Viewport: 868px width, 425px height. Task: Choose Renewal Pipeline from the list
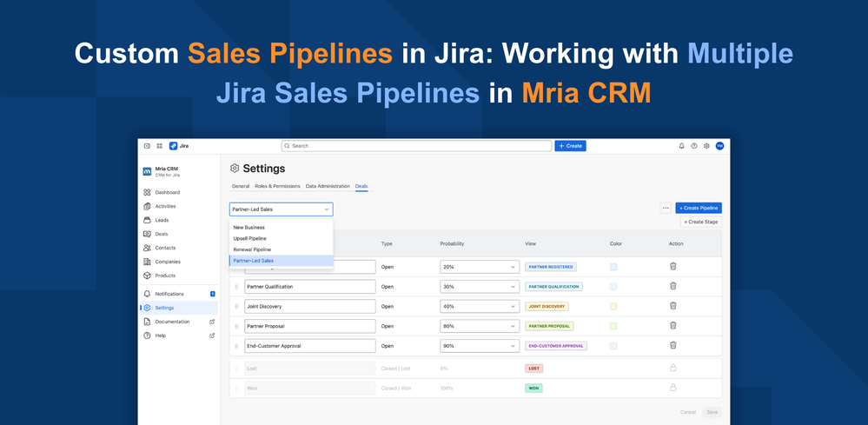[282, 249]
